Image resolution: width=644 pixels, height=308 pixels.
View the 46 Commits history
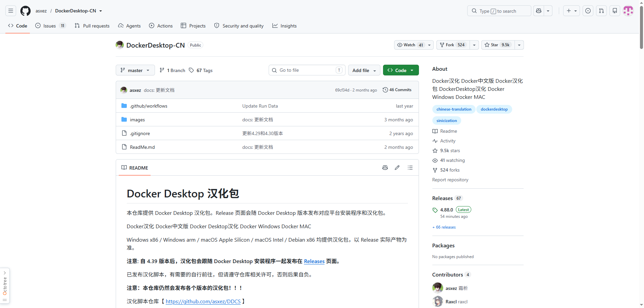[x=397, y=90]
